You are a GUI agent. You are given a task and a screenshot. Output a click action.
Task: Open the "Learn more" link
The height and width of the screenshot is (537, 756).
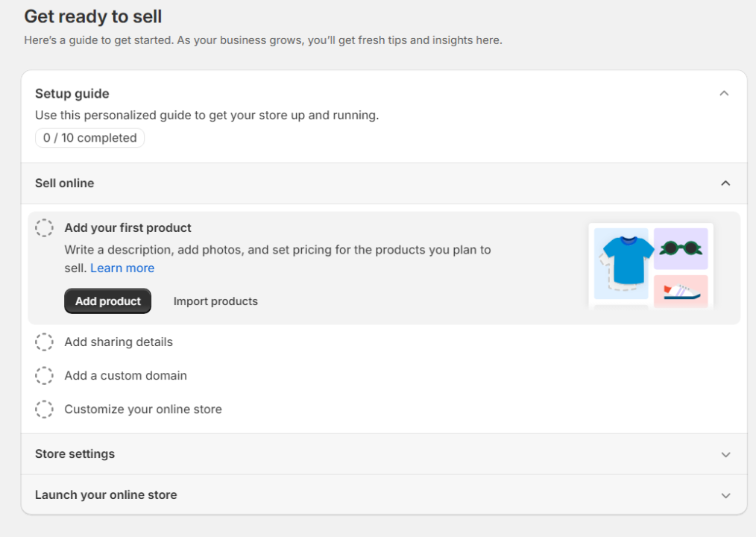pyautogui.click(x=122, y=268)
